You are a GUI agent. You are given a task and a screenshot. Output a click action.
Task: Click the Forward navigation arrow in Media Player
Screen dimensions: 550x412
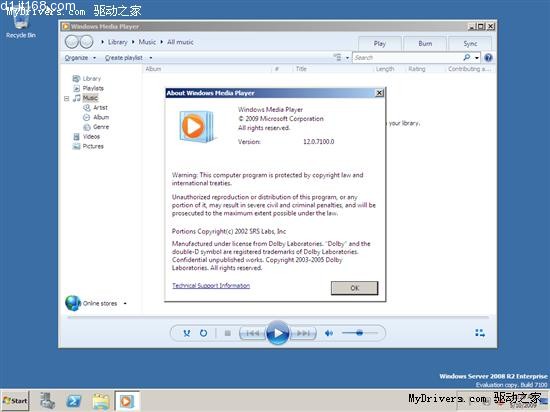pos(86,42)
